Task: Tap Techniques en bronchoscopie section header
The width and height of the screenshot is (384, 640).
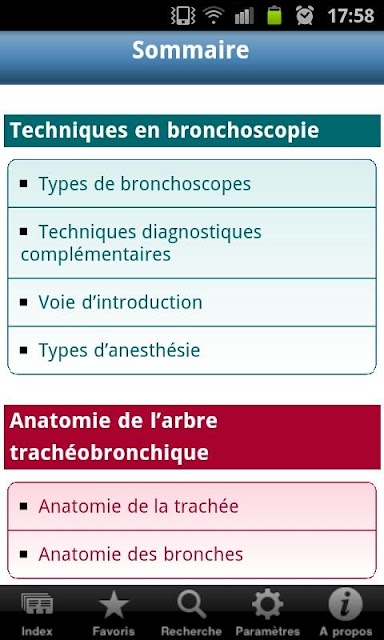Action: click(x=192, y=131)
